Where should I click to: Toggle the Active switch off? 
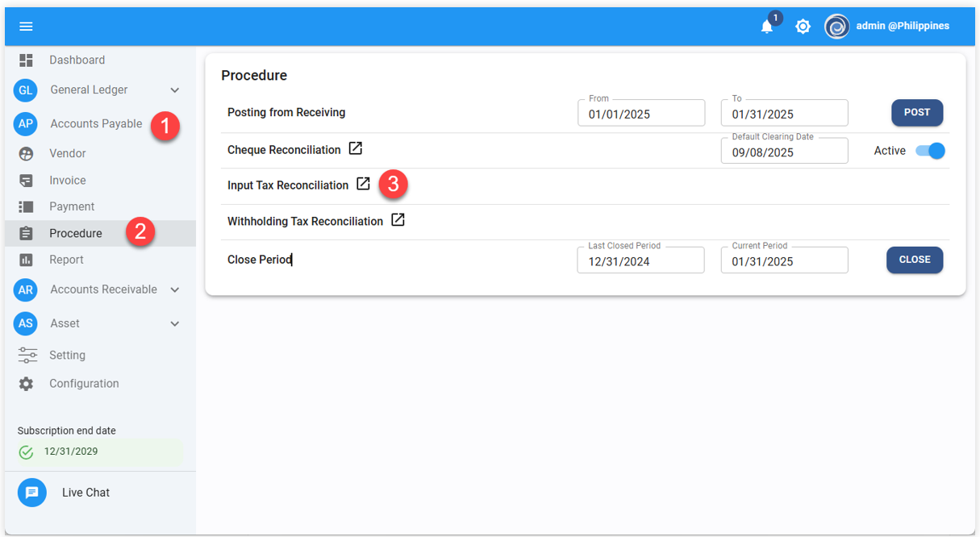click(930, 151)
